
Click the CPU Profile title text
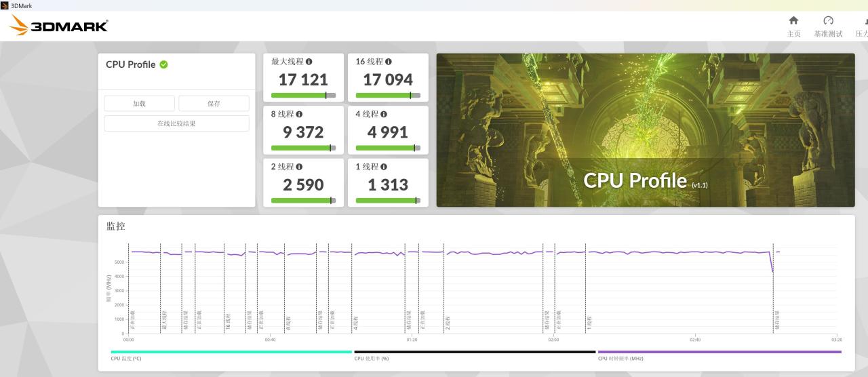tap(131, 64)
